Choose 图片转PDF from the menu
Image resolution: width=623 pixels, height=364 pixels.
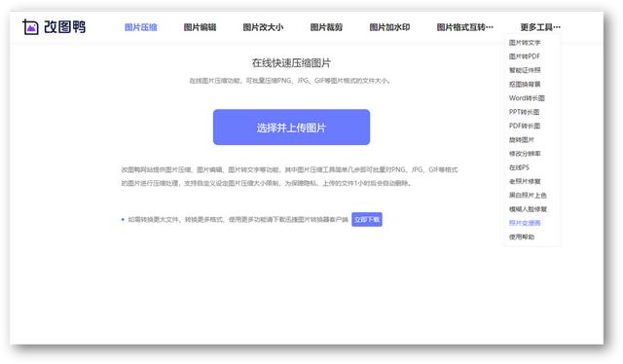click(x=525, y=56)
